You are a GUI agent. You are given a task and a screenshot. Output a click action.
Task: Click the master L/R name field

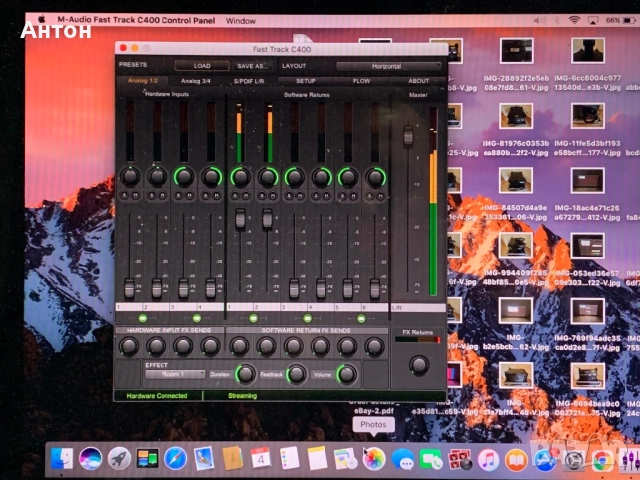coord(418,307)
